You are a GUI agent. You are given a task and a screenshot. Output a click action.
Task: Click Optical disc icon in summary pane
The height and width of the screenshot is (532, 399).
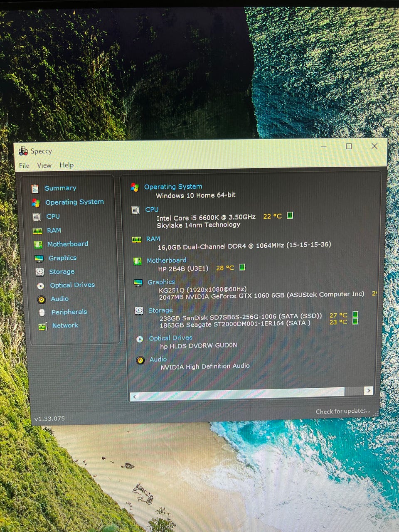coord(140,339)
